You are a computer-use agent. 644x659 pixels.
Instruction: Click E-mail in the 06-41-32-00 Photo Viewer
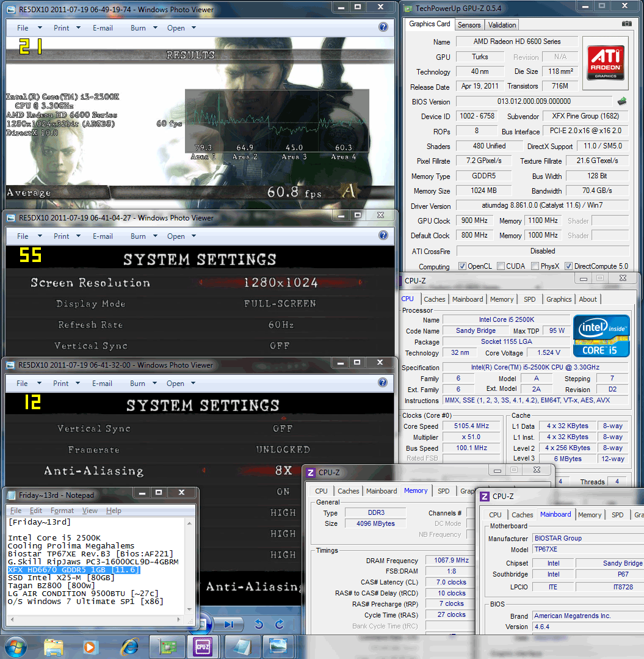click(102, 384)
